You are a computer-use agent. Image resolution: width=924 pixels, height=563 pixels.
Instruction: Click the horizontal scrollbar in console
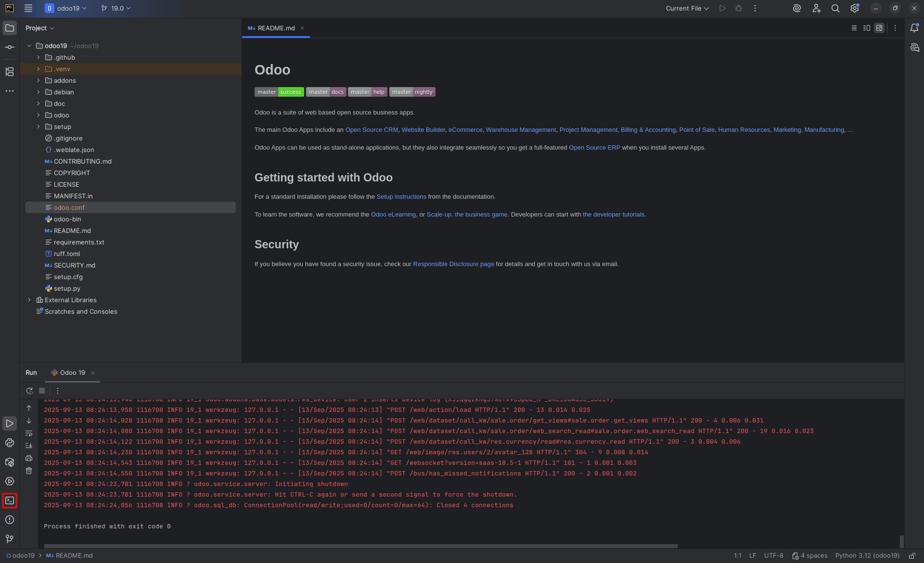coord(361,546)
